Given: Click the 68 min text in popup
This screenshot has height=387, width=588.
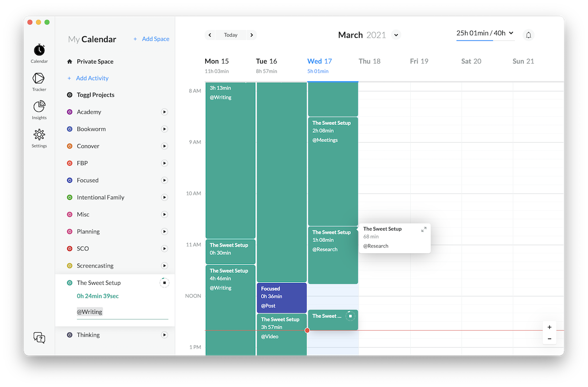Looking at the screenshot, I should 371,237.
